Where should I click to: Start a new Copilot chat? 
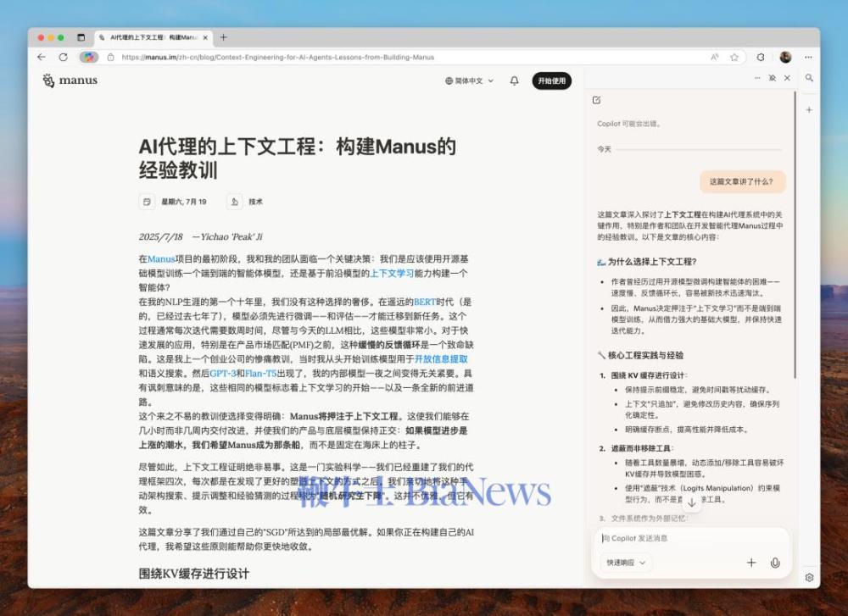click(596, 100)
